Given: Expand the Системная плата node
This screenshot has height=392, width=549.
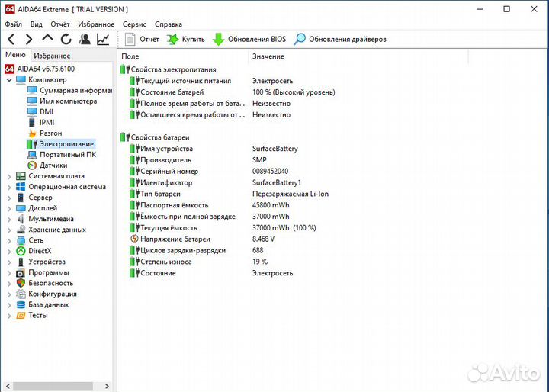Looking at the screenshot, I should click(x=9, y=176).
